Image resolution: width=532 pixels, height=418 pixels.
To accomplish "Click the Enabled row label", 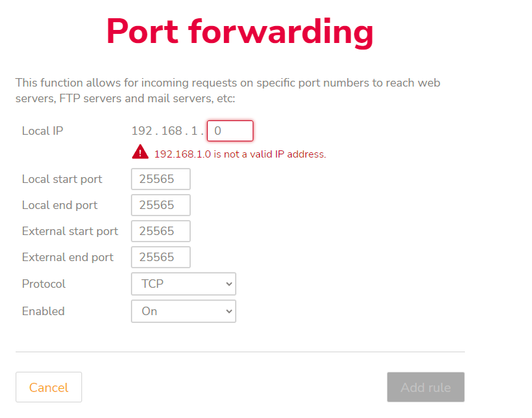I will (x=43, y=311).
